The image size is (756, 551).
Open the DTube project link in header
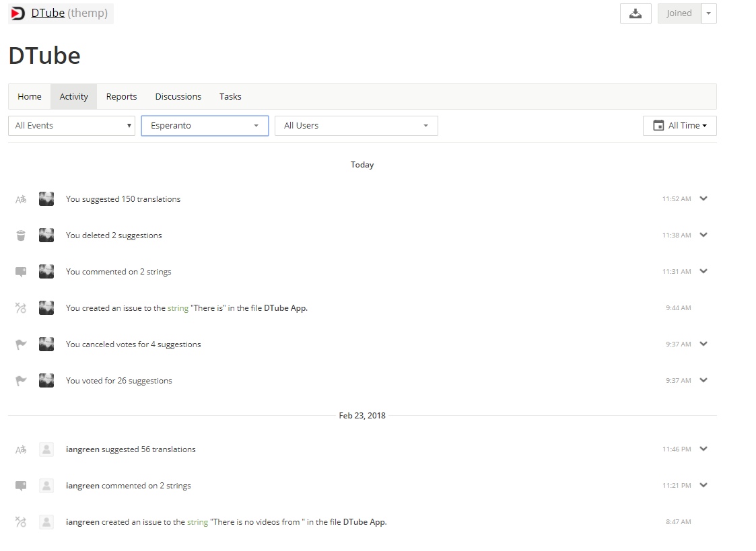pos(48,13)
